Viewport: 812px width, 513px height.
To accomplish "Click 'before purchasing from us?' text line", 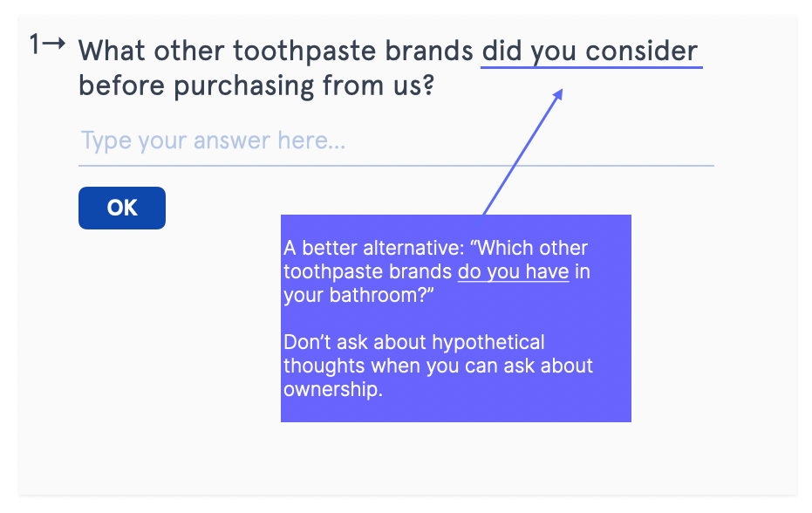I will tap(256, 85).
